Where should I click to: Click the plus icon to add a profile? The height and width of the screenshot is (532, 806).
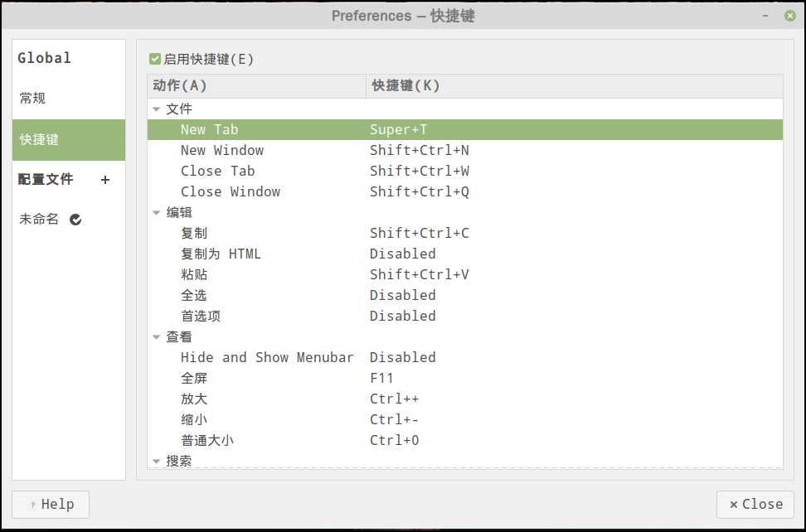105,180
